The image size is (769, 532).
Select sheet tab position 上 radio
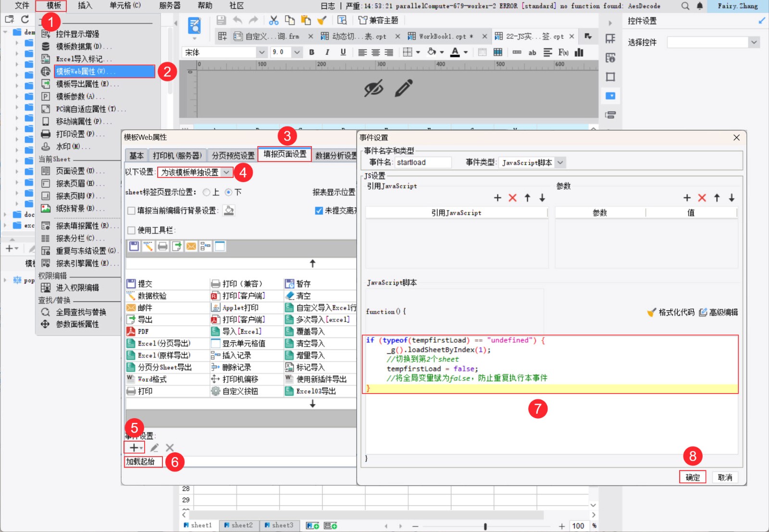[x=207, y=192]
